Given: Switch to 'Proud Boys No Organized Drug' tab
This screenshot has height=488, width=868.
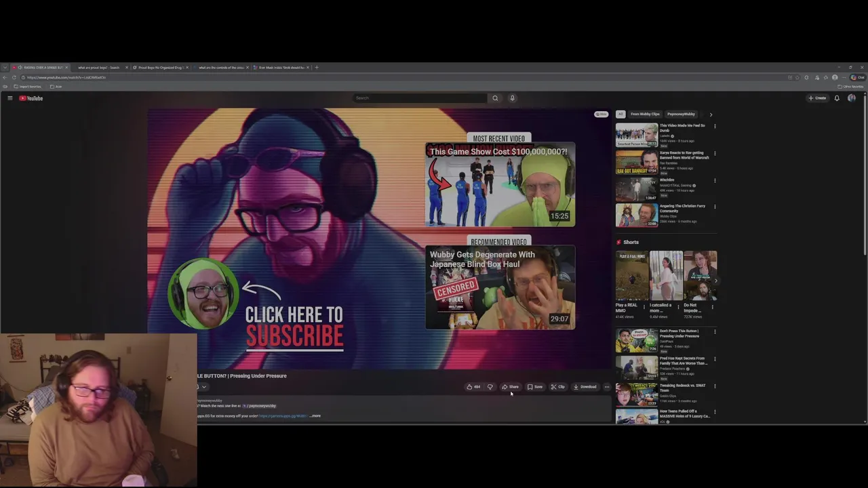Looking at the screenshot, I should (161, 68).
